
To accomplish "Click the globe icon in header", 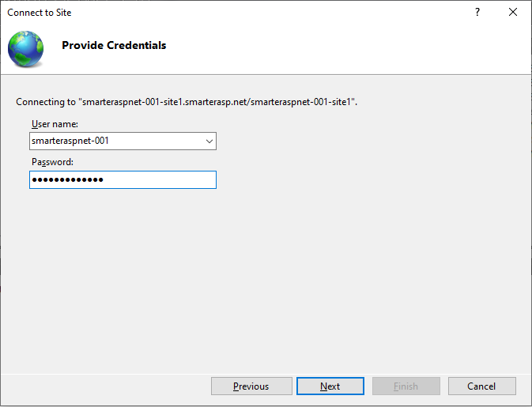I will click(26, 49).
